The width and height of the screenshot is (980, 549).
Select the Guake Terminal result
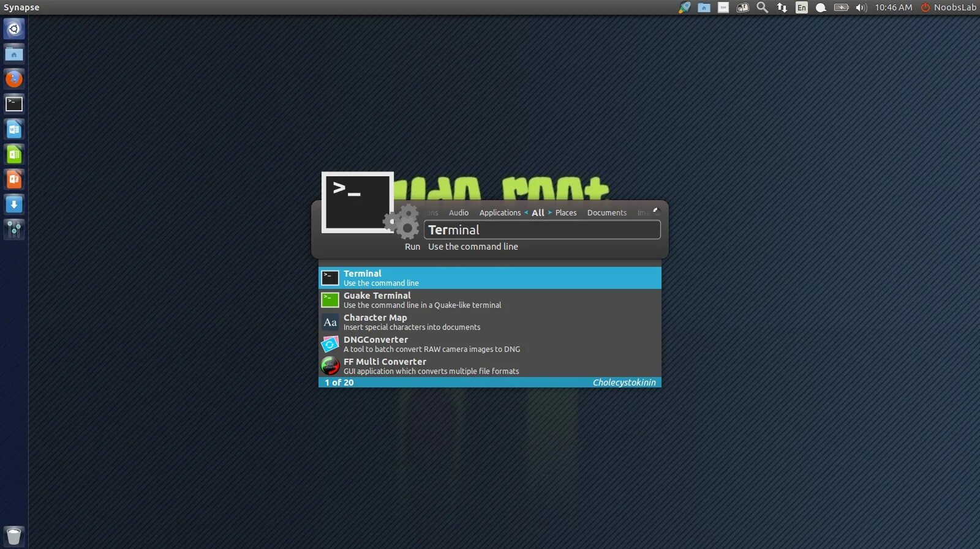[490, 300]
